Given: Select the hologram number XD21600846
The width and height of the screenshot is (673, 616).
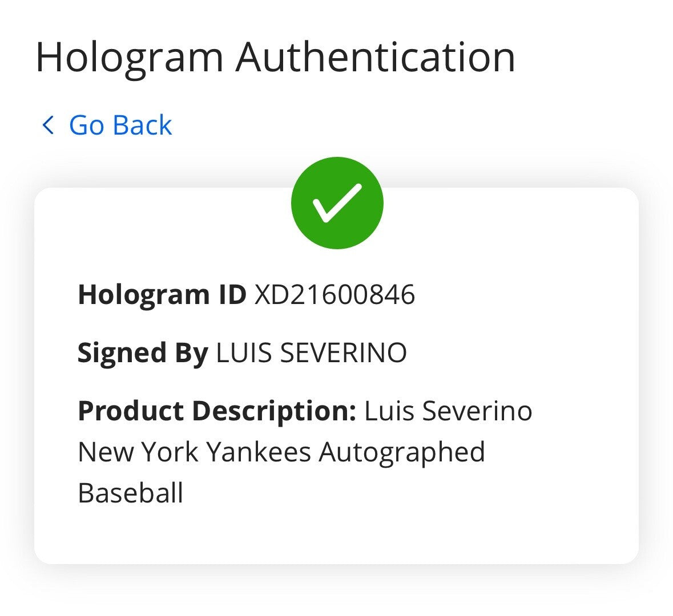Looking at the screenshot, I should [335, 295].
